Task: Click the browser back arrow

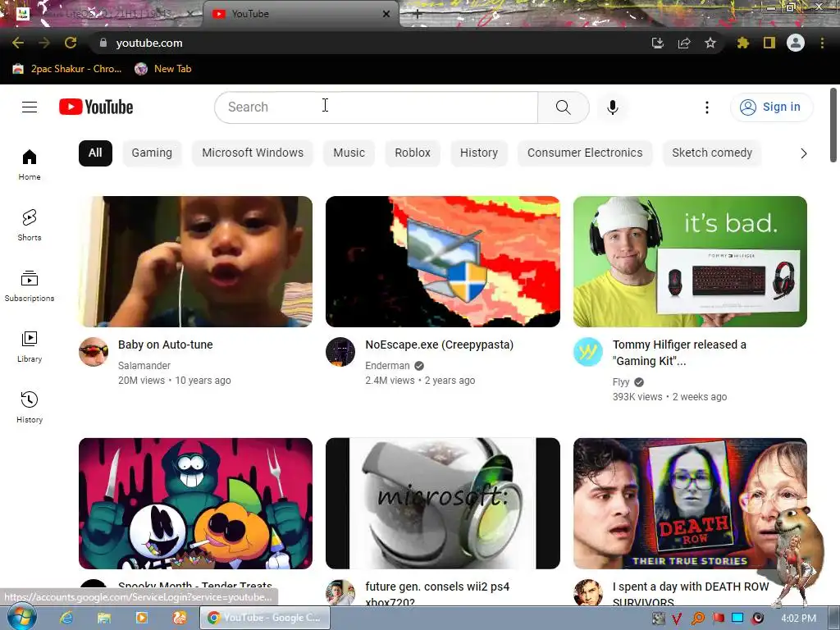Action: point(18,43)
